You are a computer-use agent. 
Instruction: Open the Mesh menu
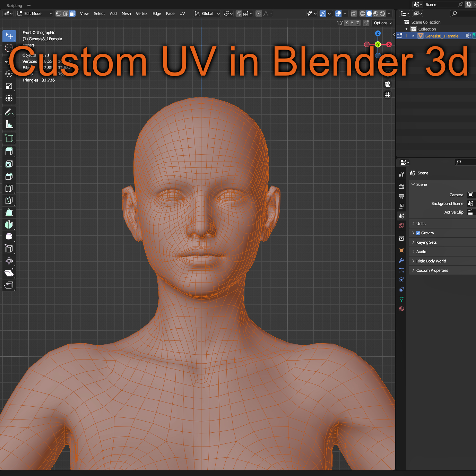(x=126, y=14)
